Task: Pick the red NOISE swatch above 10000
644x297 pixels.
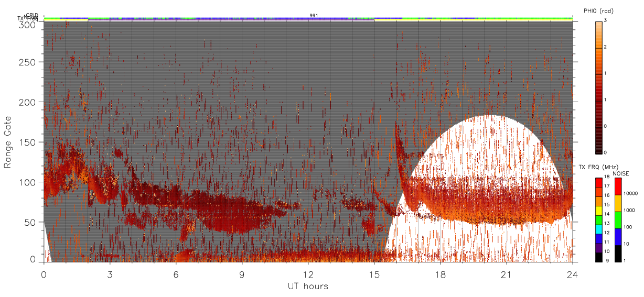Action: click(618, 186)
